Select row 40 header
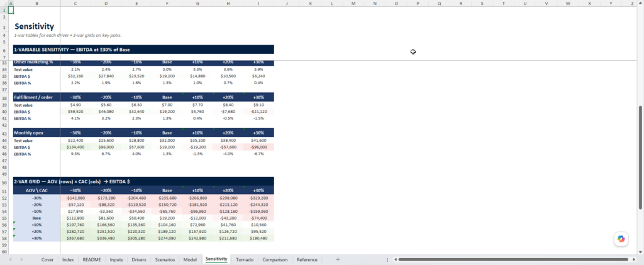Image resolution: width=644 pixels, height=265 pixels. 4,112
